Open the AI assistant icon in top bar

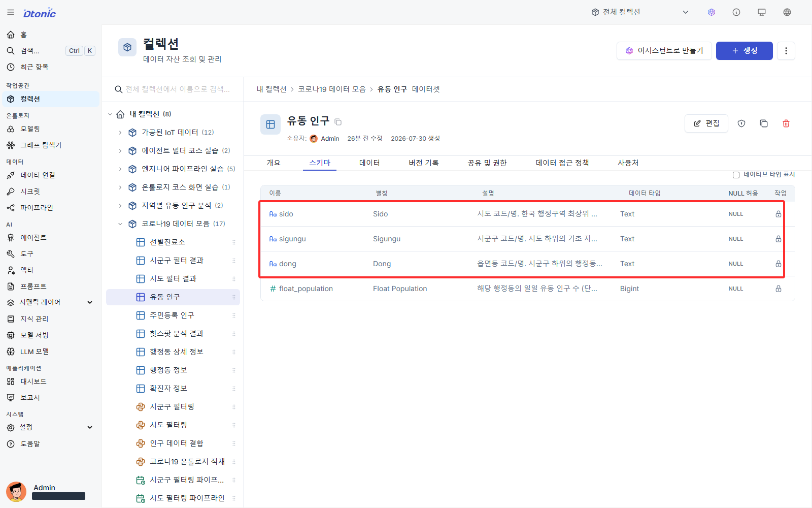[x=712, y=12]
